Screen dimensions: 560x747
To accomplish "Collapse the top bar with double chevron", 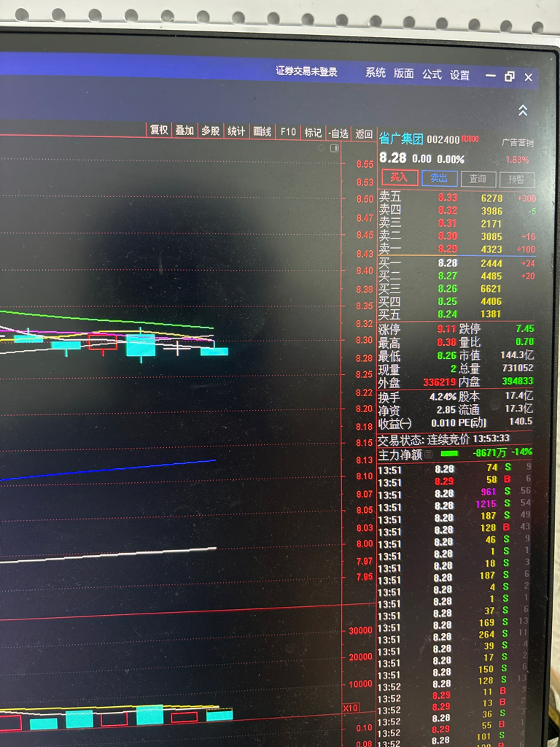I will click(522, 111).
